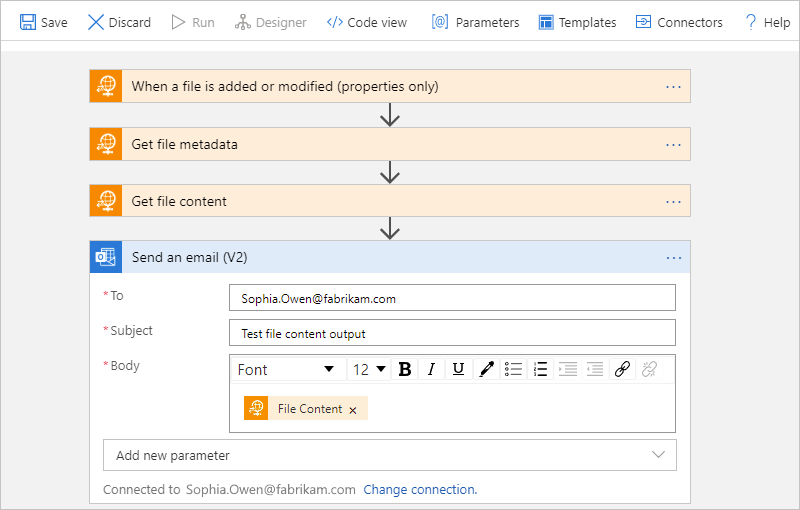Open the text highlight color picker
This screenshot has height=510, width=800.
coord(486,369)
